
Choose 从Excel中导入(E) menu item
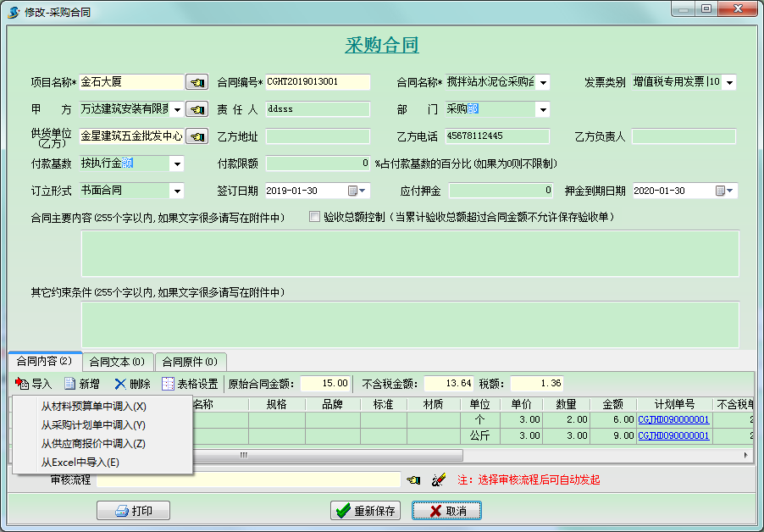click(x=102, y=462)
